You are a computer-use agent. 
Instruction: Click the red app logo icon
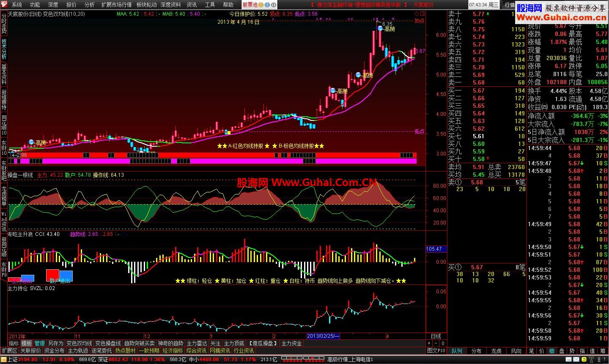pyautogui.click(x=5, y=5)
